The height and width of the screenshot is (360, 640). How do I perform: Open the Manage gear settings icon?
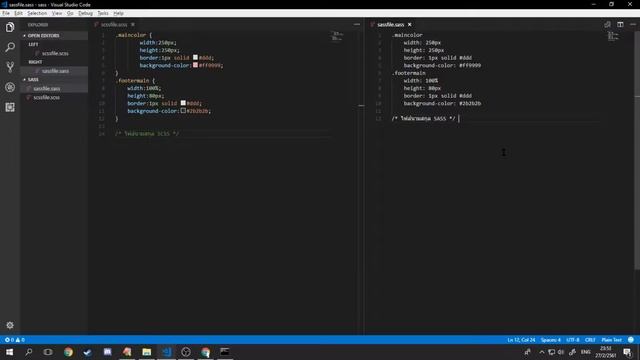[10, 325]
